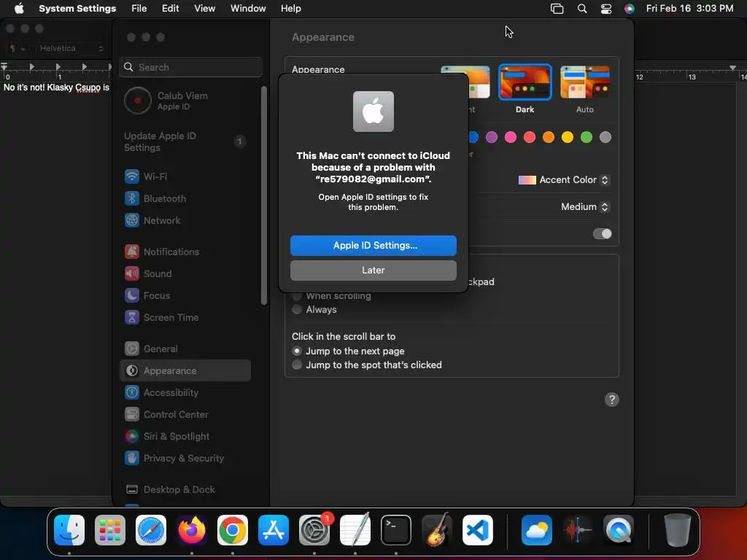Open paragraph style dropdown in TextEdit
The width and height of the screenshot is (747, 560).
point(18,49)
